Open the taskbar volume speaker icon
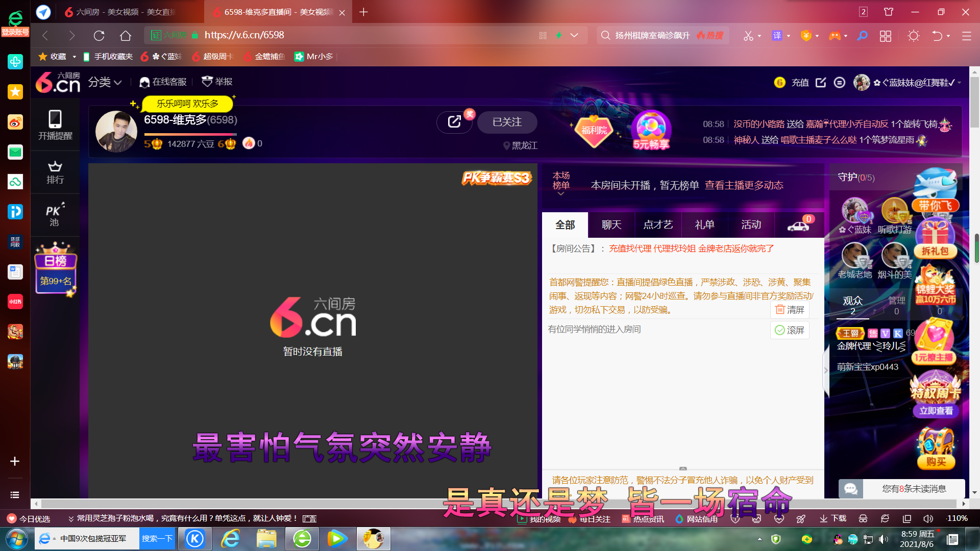980x551 pixels. [884, 539]
